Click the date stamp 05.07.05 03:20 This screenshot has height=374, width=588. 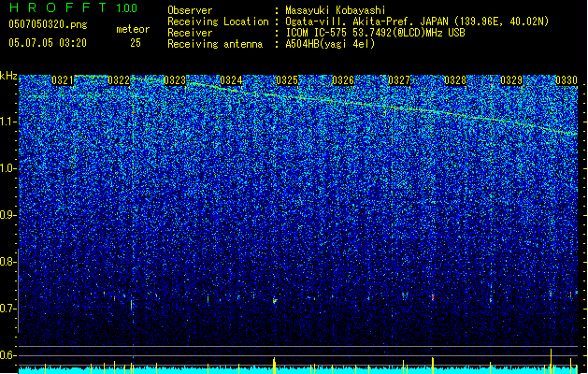tap(48, 43)
